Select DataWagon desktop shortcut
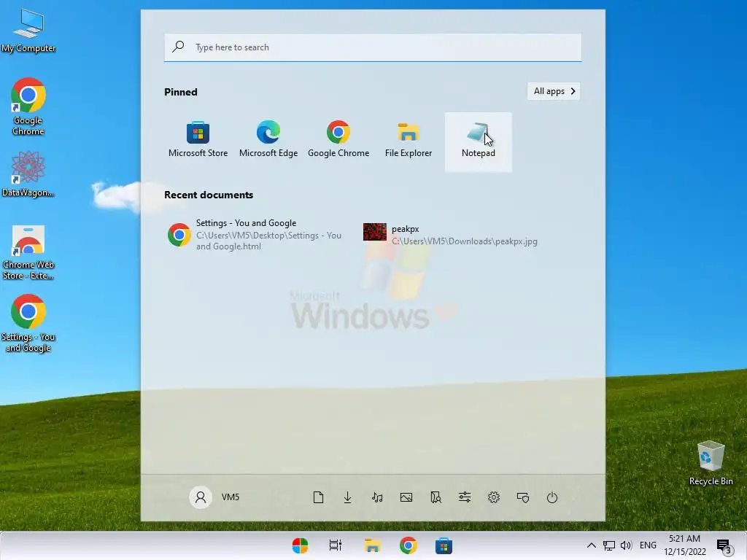 pyautogui.click(x=28, y=174)
